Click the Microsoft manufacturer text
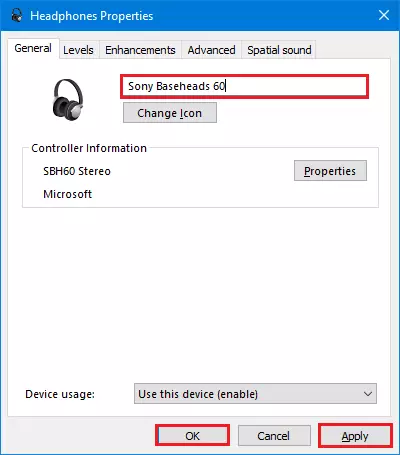This screenshot has height=455, width=400. [68, 194]
